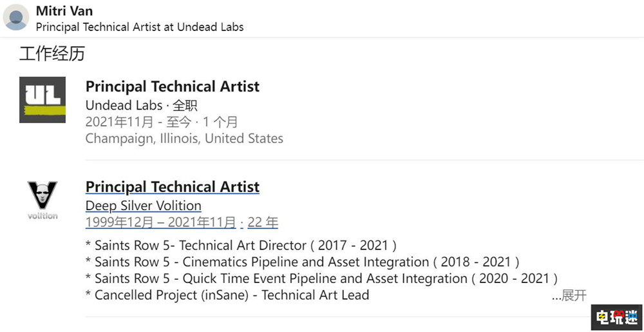
Task: Click the 1999年12月 – 2021年11月 date range
Action: 160,222
